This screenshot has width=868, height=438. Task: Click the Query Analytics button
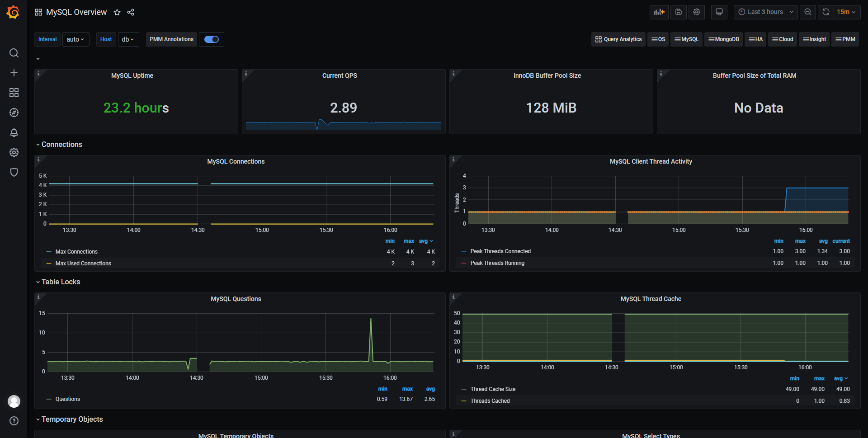[618, 39]
